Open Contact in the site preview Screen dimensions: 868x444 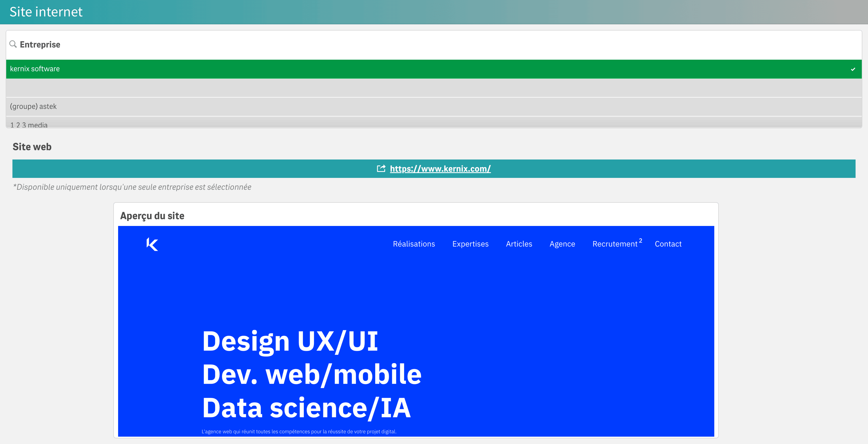668,244
